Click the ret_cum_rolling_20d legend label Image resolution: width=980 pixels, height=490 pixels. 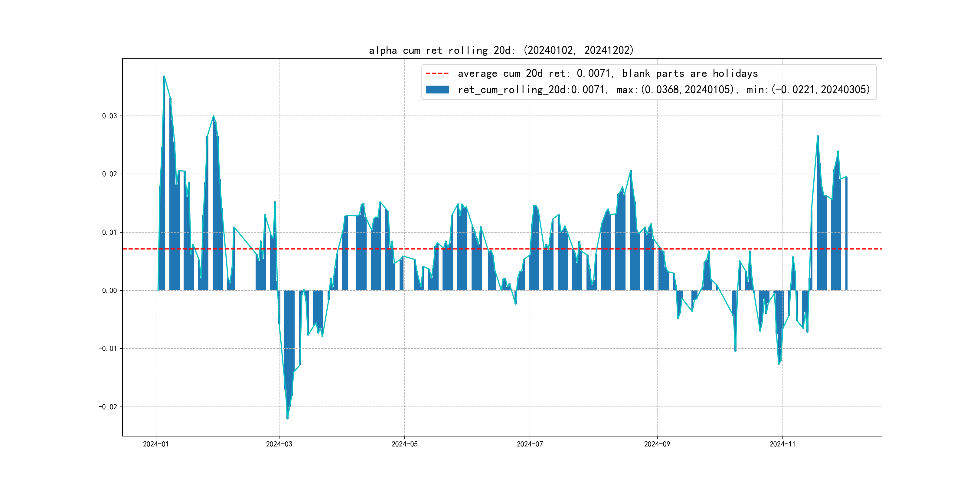tap(664, 90)
